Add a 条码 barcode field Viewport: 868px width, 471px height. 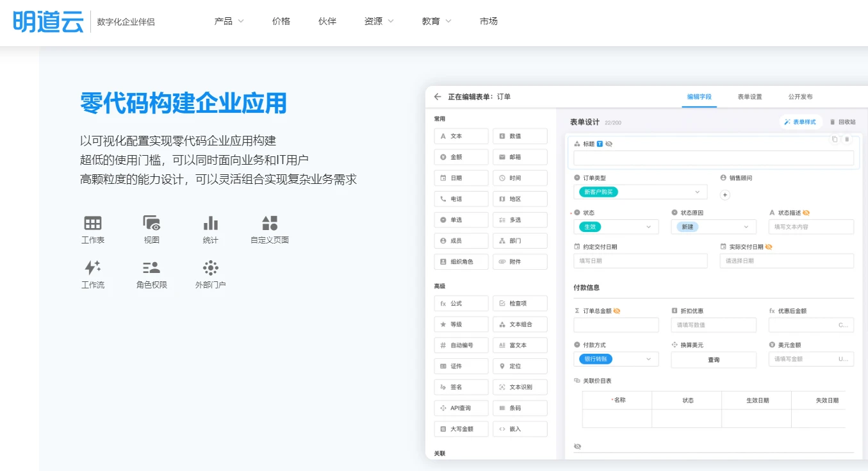click(520, 408)
